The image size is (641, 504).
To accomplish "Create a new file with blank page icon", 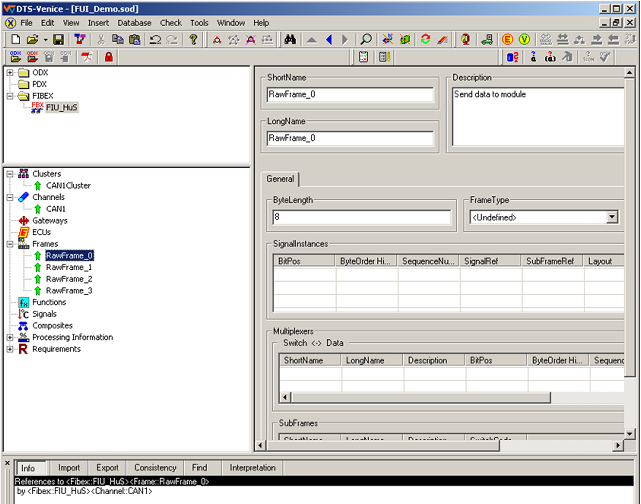I will (x=15, y=40).
